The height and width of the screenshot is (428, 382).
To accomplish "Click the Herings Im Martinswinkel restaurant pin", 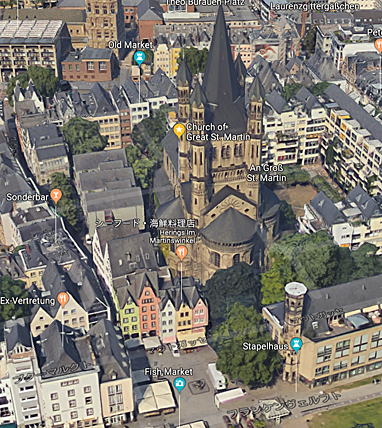I will [181, 252].
